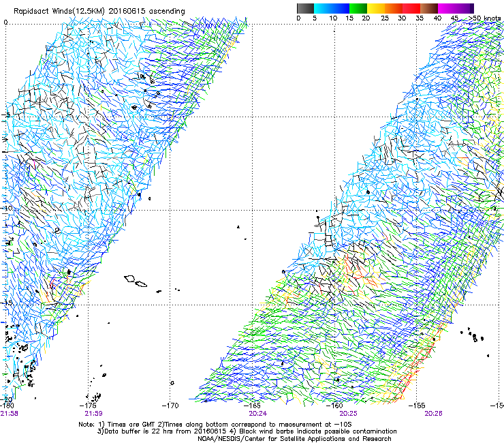Click the '10' label under the color bar
The width and height of the screenshot is (504, 443).
point(333,18)
